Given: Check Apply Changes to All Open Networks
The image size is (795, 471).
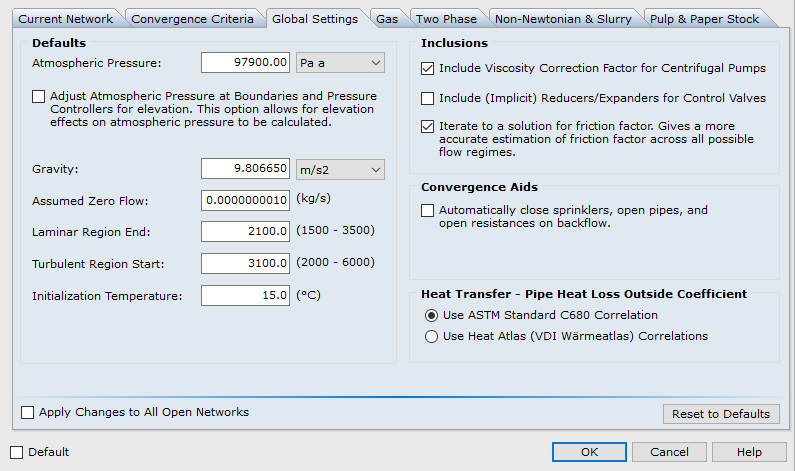Looking at the screenshot, I should (28, 412).
